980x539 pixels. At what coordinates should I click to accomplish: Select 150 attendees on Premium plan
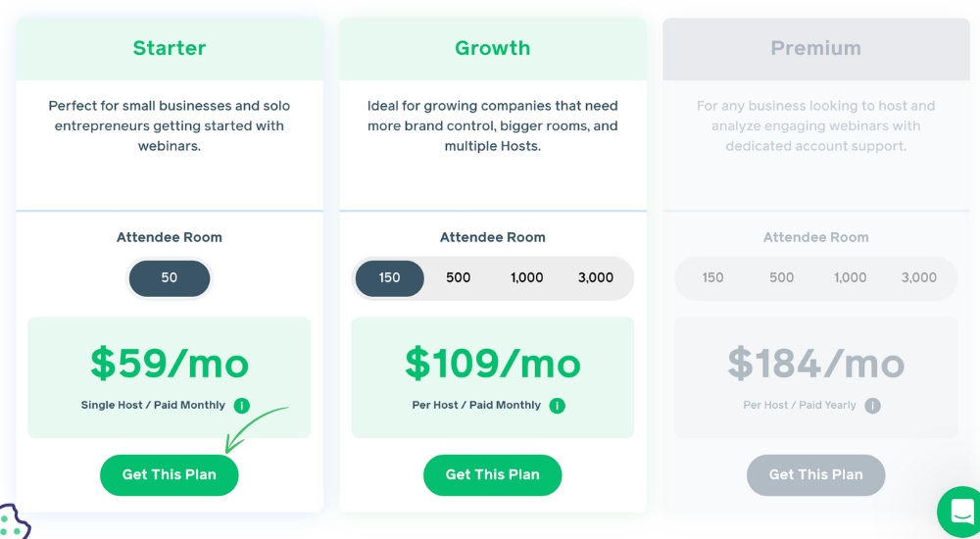coord(712,278)
